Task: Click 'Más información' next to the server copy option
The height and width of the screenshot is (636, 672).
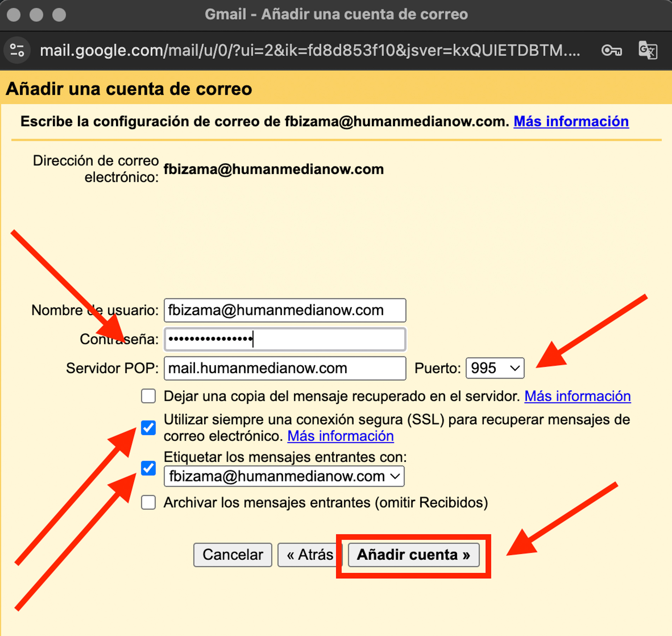Action: click(x=577, y=396)
